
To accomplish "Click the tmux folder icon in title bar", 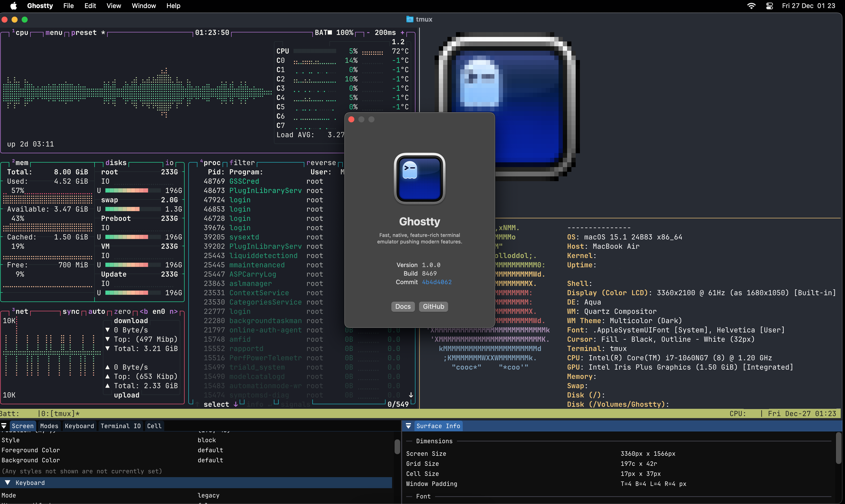I will point(410,19).
